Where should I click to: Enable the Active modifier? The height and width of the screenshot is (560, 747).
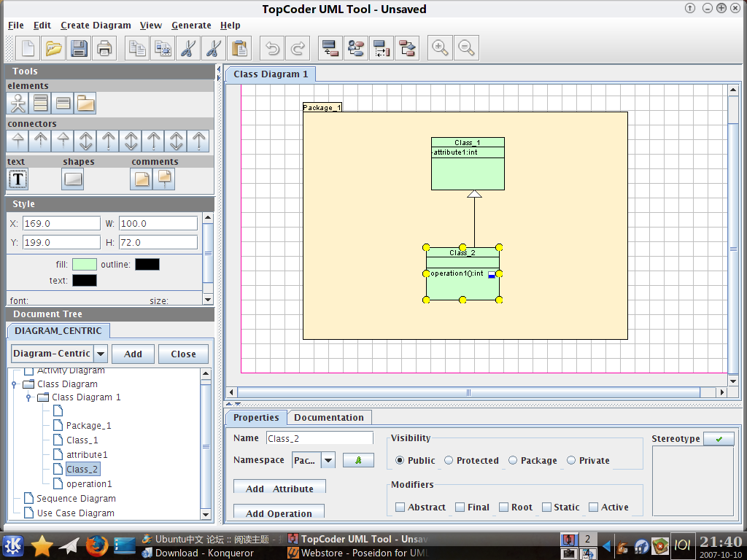[608, 507]
